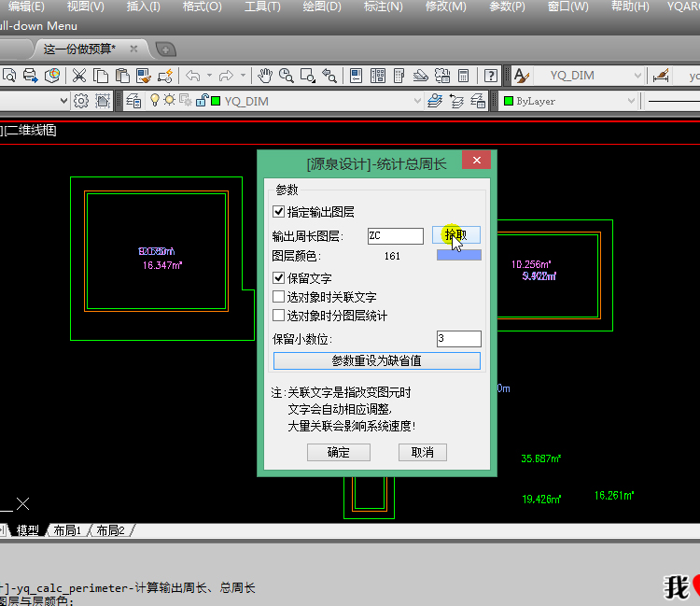Click the Undo arrow icon

[x=193, y=76]
